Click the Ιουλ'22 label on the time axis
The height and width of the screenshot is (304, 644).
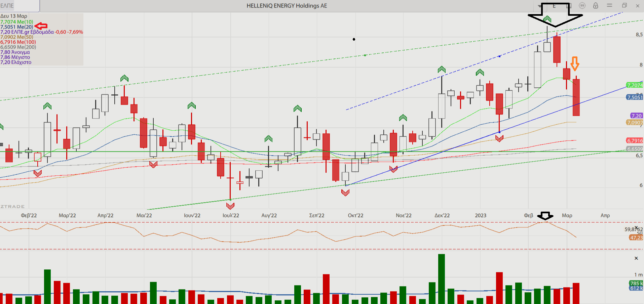click(x=231, y=215)
